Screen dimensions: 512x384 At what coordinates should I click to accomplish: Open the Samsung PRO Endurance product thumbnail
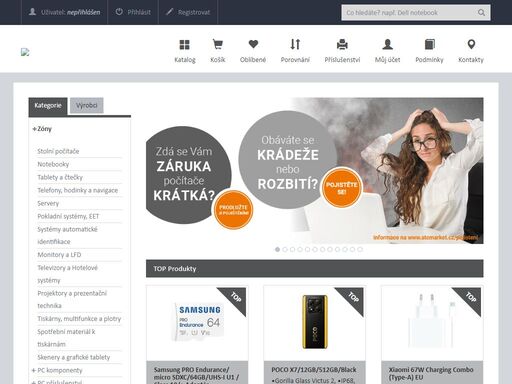pyautogui.click(x=197, y=322)
